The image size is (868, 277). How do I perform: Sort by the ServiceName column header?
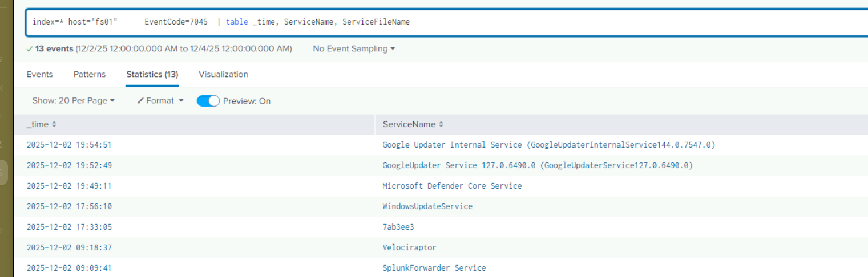(413, 124)
